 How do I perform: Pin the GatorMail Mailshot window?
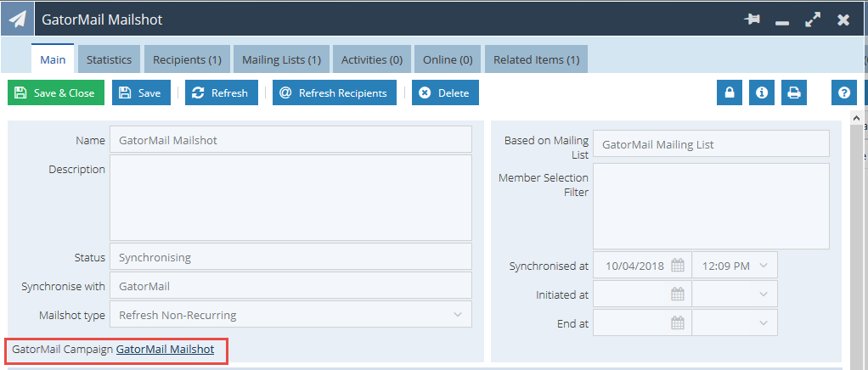751,20
